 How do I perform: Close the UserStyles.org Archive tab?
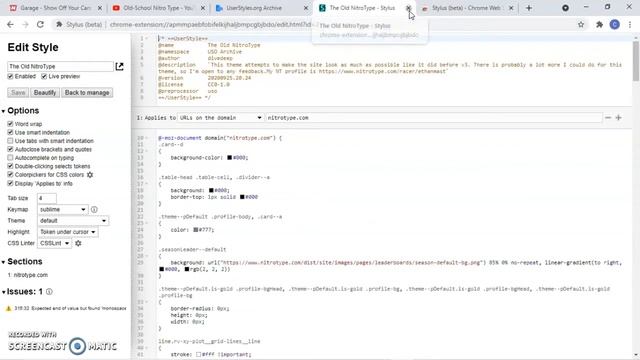click(306, 8)
